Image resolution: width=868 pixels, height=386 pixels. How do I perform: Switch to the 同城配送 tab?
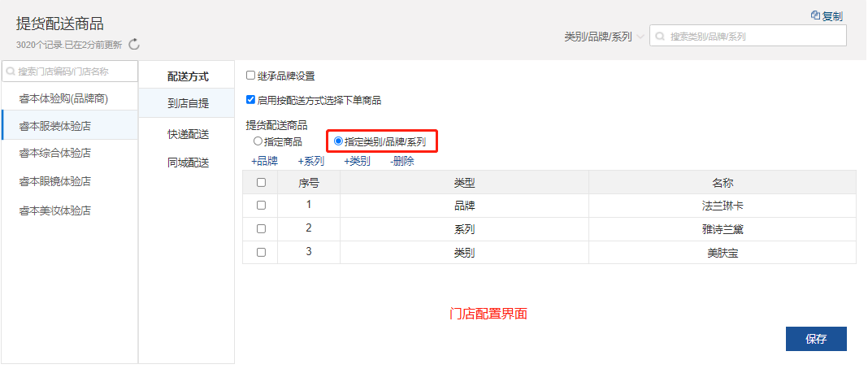click(189, 163)
